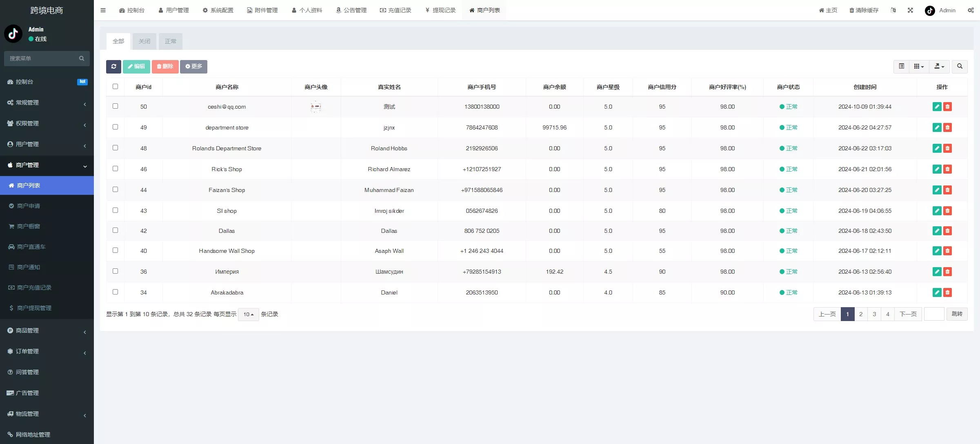
Task: Click the page jump input field
Action: coord(934,314)
